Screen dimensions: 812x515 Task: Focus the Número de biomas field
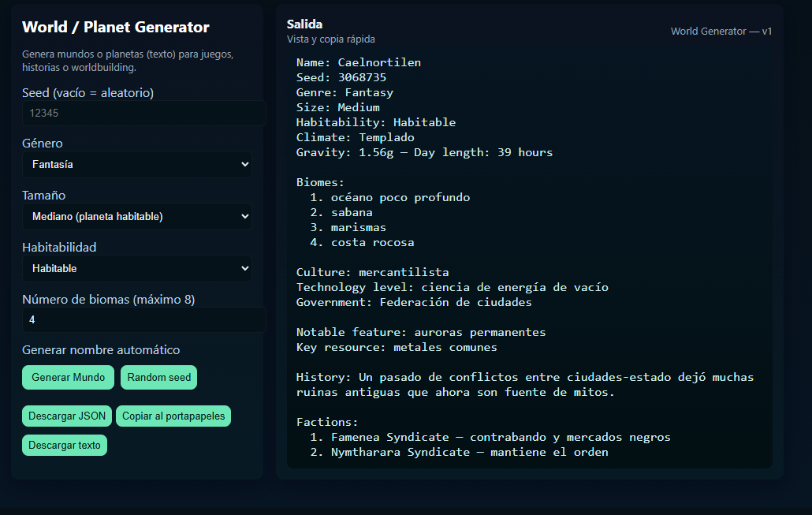(143, 320)
